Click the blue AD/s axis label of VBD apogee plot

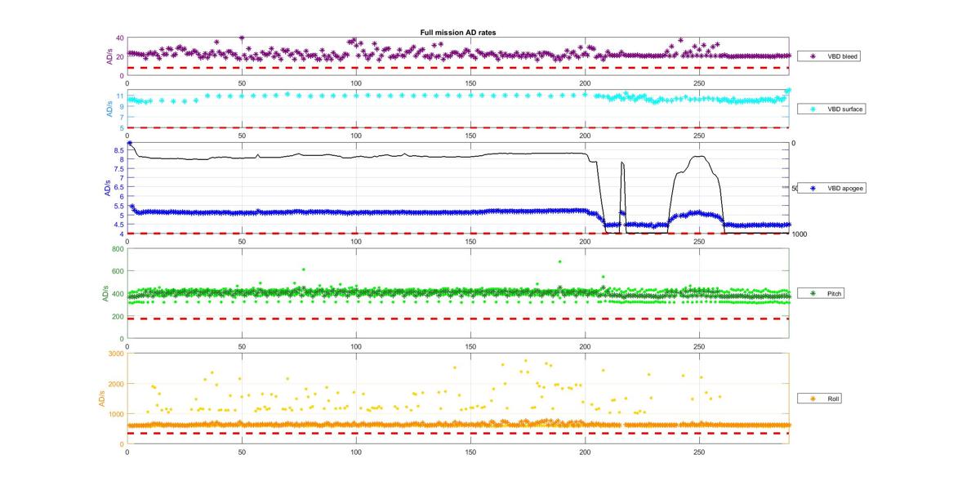107,188
